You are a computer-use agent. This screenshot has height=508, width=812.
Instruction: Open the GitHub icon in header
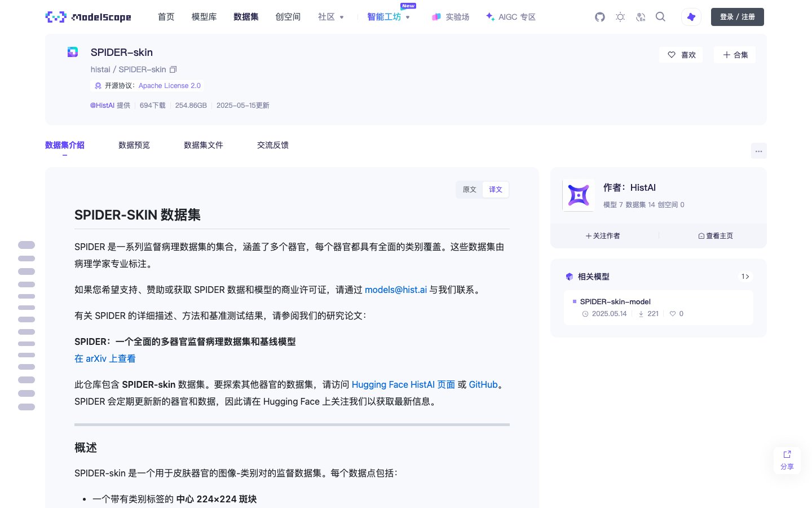pos(600,17)
